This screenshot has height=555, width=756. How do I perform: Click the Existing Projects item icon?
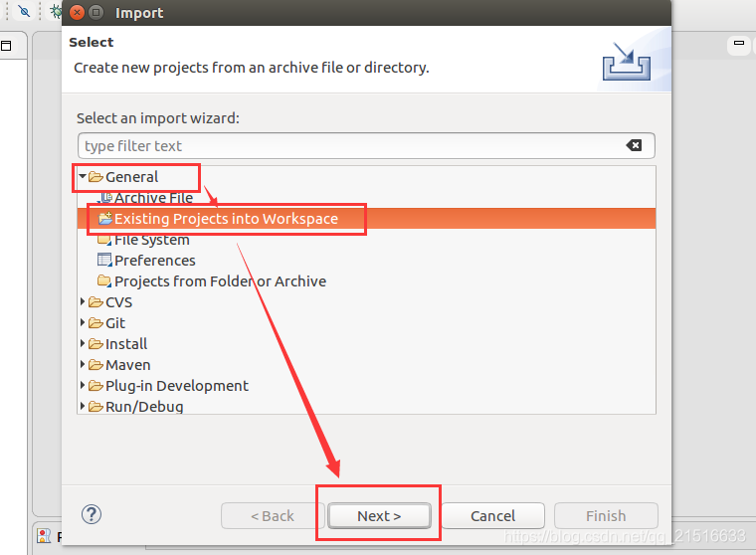click(105, 218)
